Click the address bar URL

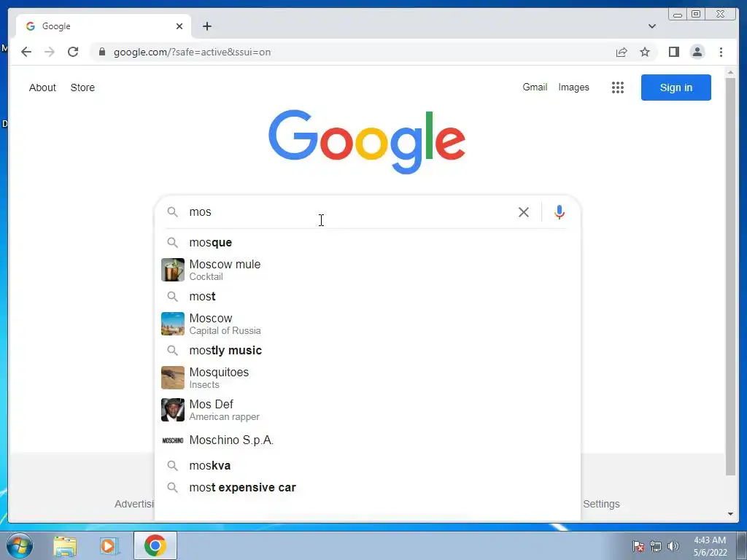[x=192, y=52]
